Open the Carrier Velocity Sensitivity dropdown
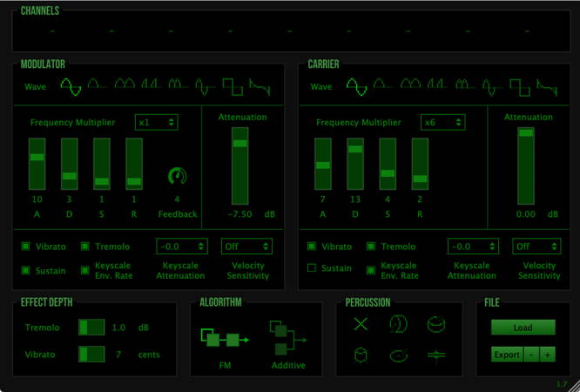The image size is (580, 392). 536,247
